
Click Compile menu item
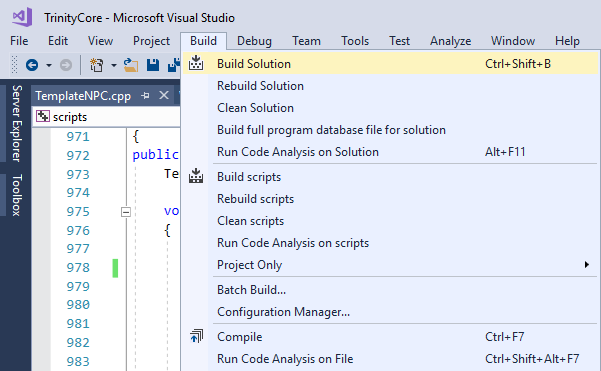point(389,337)
